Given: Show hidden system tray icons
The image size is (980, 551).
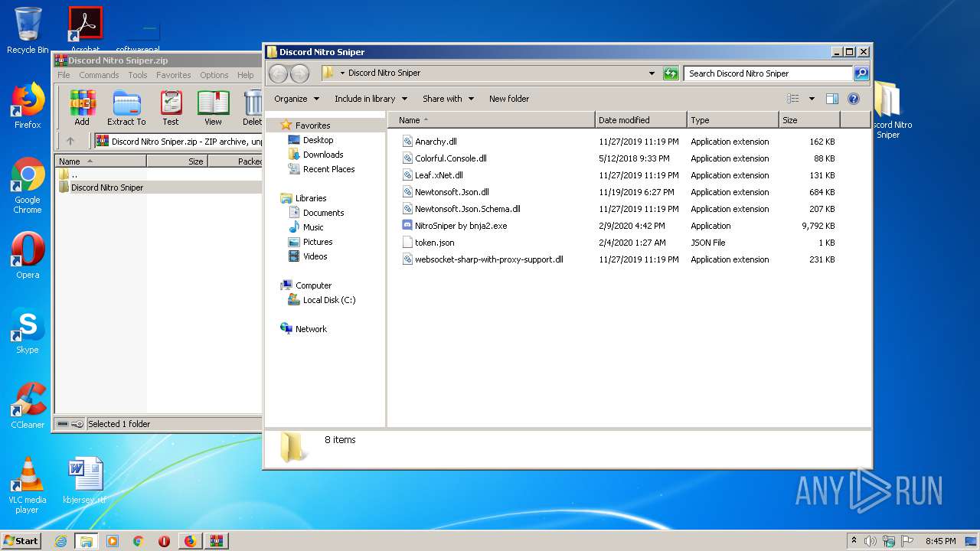Looking at the screenshot, I should coord(854,541).
